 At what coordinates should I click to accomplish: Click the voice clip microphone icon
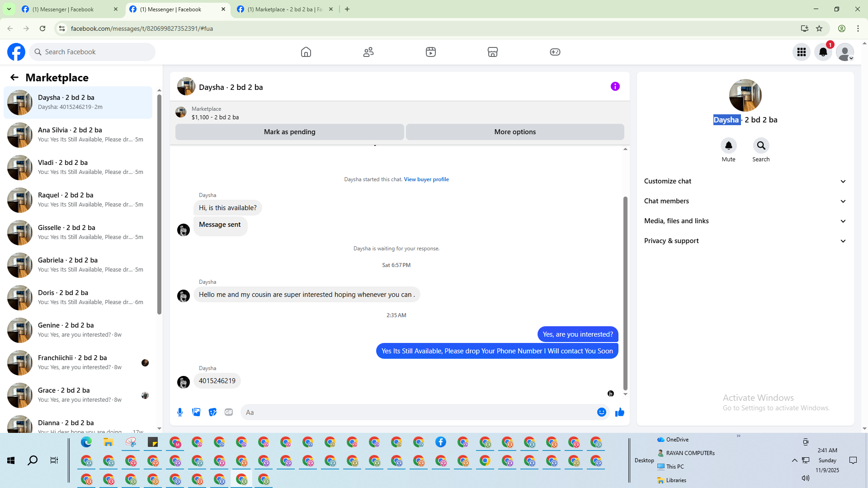(x=180, y=412)
